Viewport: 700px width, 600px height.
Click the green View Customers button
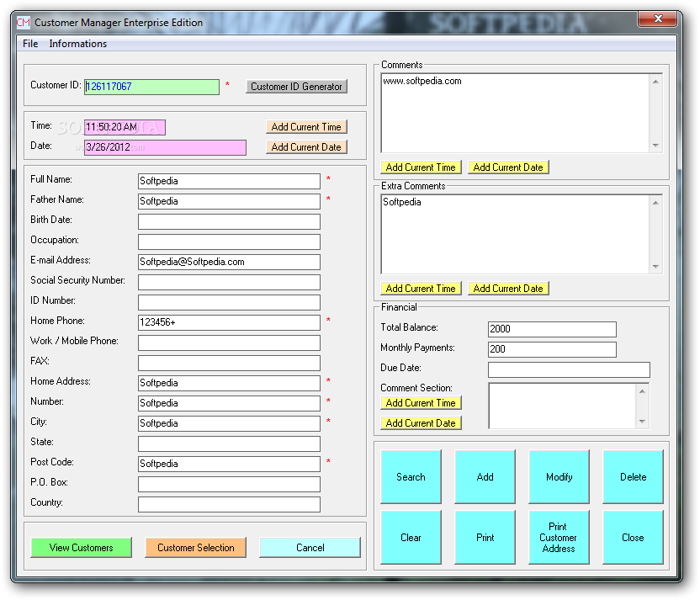[x=82, y=548]
